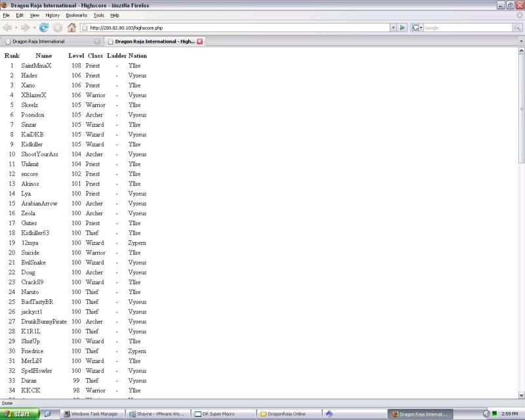Stop loading the page
Image resolution: width=525 pixels, height=420 pixels.
[58, 28]
